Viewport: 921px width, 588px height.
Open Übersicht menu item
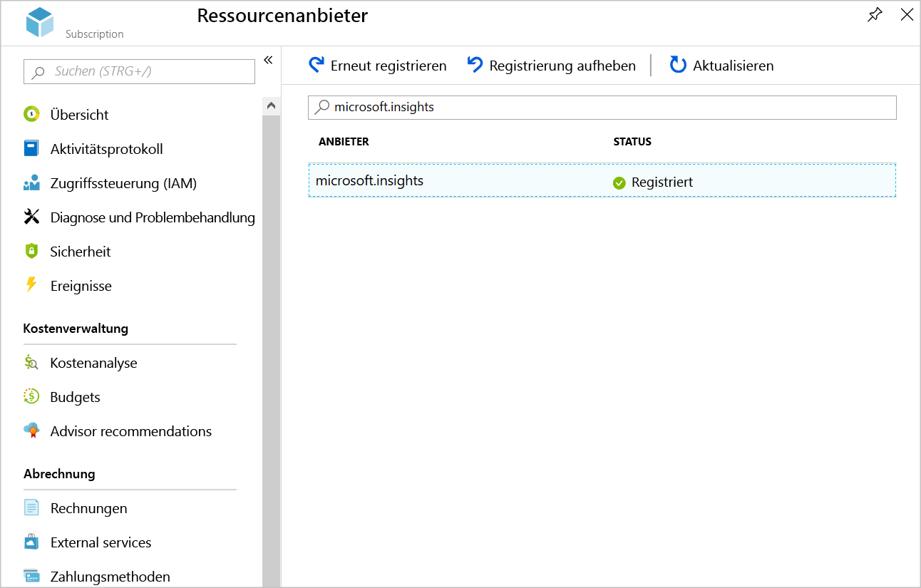80,115
